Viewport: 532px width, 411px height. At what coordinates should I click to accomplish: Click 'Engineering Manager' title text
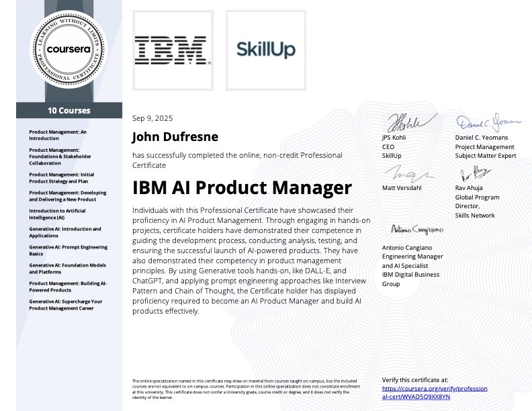coord(412,257)
